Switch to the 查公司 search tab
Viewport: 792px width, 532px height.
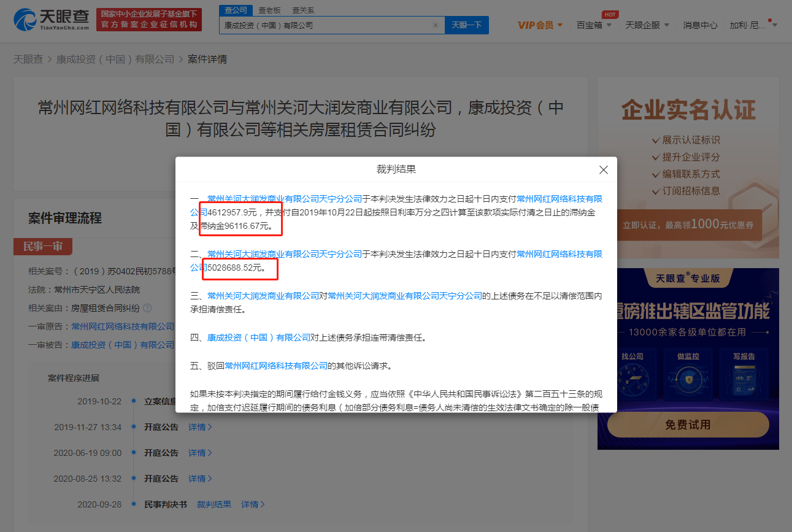point(236,10)
